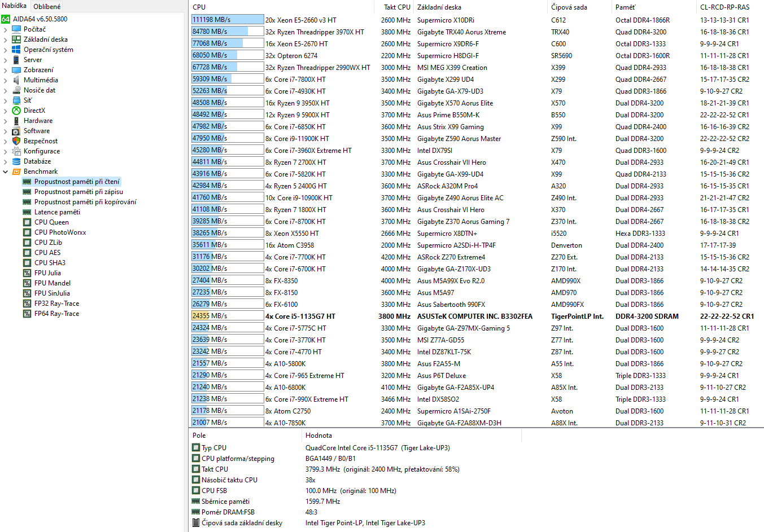Image resolution: width=764 pixels, height=532 pixels.
Task: Click the Síť network icon
Action: (x=16, y=100)
